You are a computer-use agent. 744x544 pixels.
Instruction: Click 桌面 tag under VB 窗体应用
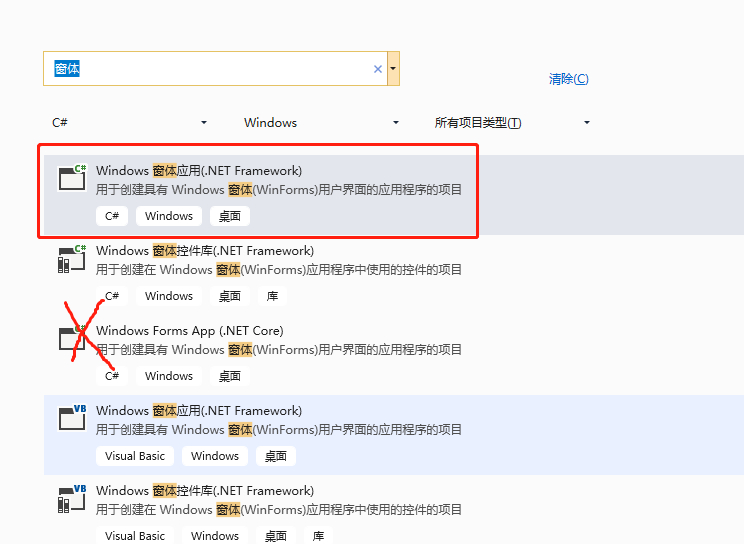[x=276, y=456]
